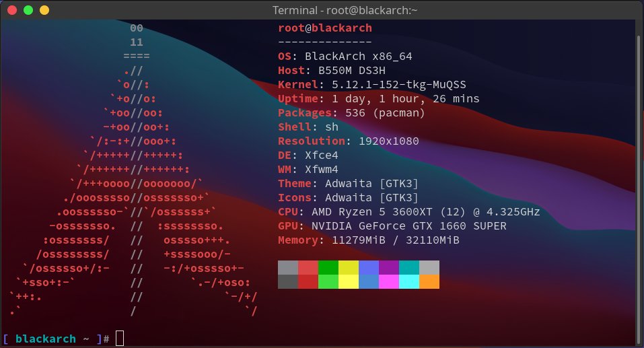Click the Uptime 1 day line
This screenshot has width=644, height=348.
pos(379,98)
